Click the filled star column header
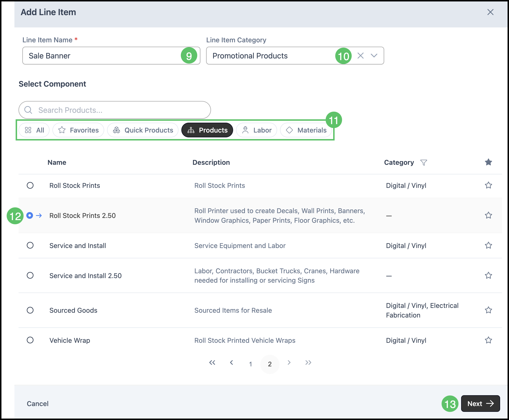 pos(488,162)
